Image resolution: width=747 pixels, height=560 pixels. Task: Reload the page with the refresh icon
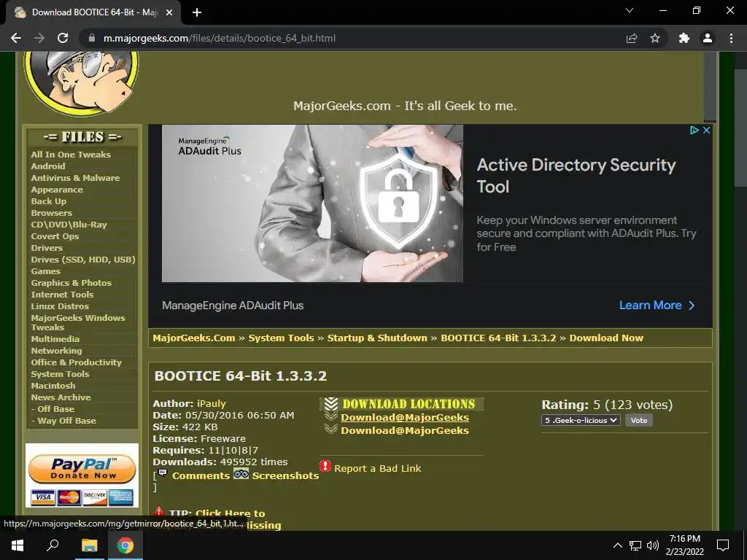coord(63,38)
